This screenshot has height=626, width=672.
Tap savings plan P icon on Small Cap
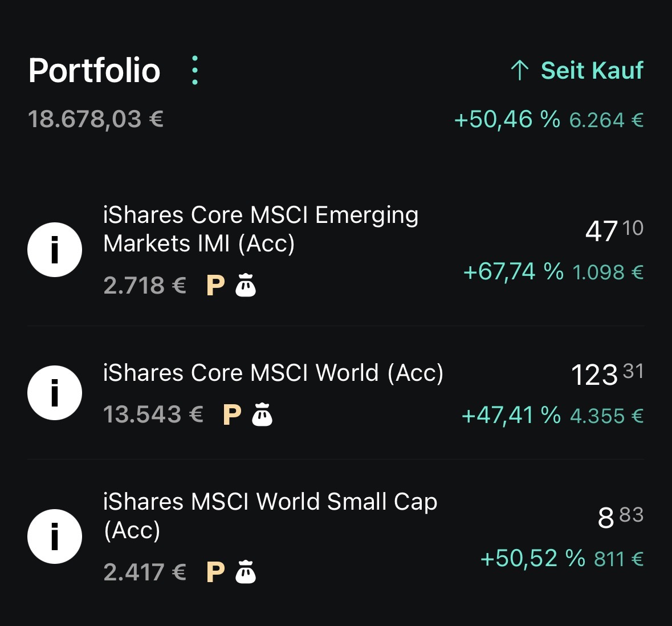click(215, 572)
